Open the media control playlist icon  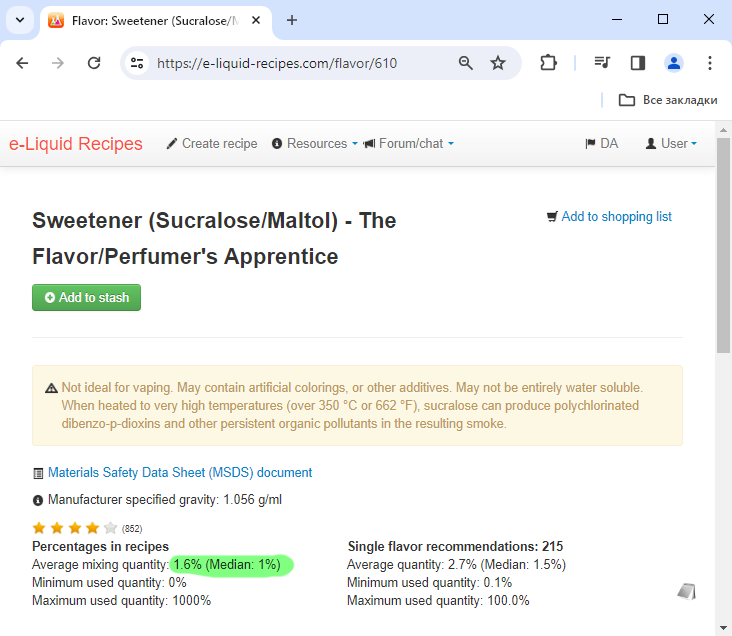click(x=602, y=63)
